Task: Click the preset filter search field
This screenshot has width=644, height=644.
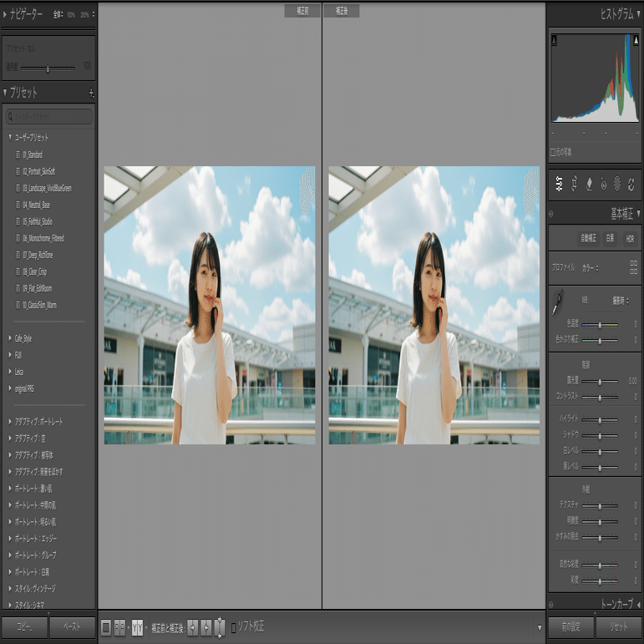Action: click(x=49, y=117)
